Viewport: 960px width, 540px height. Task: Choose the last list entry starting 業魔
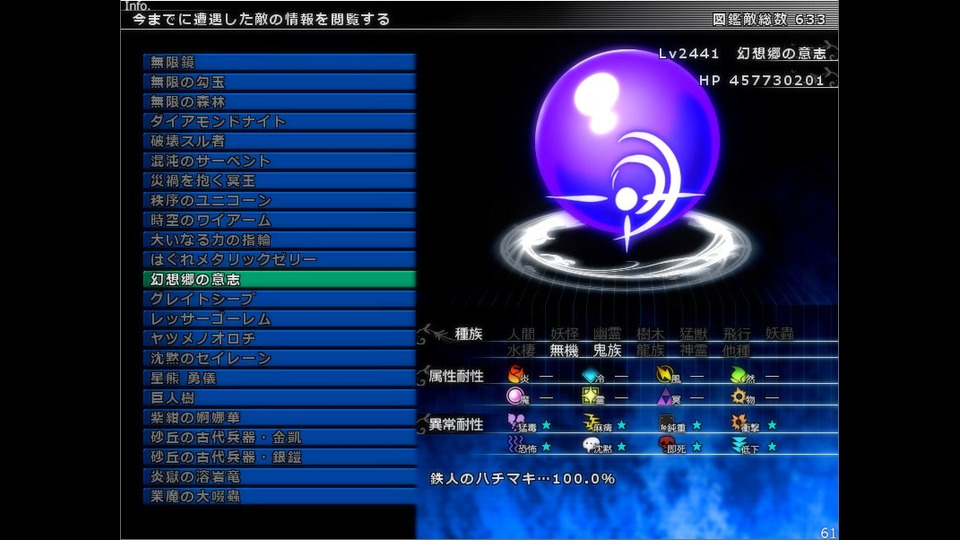279,497
